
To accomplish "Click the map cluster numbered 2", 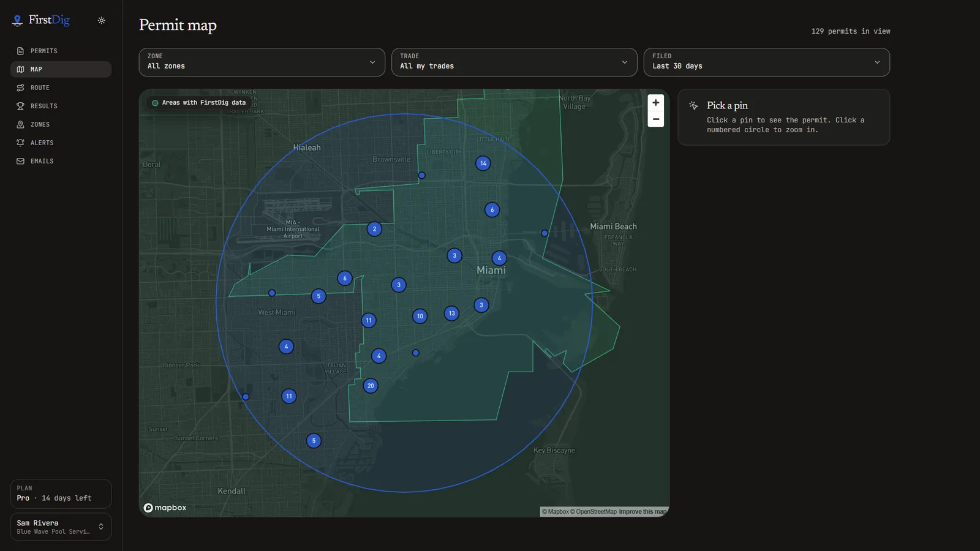I will click(x=375, y=229).
